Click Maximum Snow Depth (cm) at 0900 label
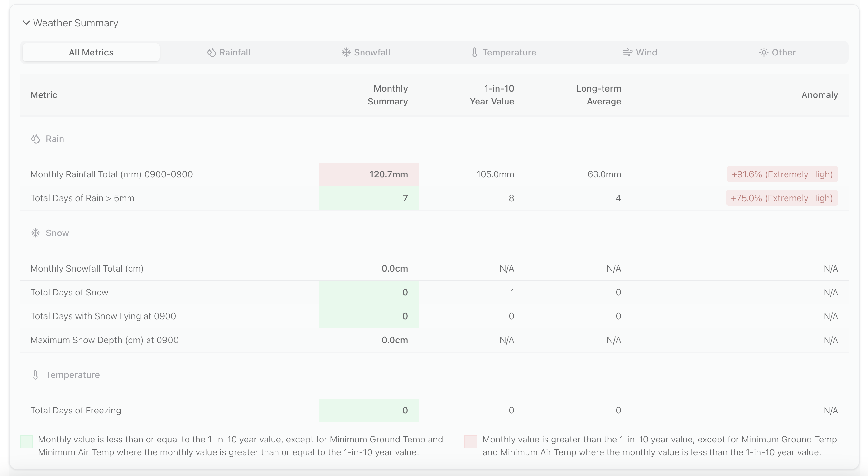 pos(104,340)
